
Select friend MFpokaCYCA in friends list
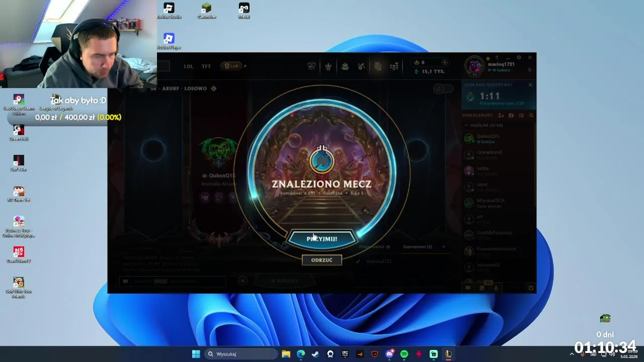[x=498, y=203]
